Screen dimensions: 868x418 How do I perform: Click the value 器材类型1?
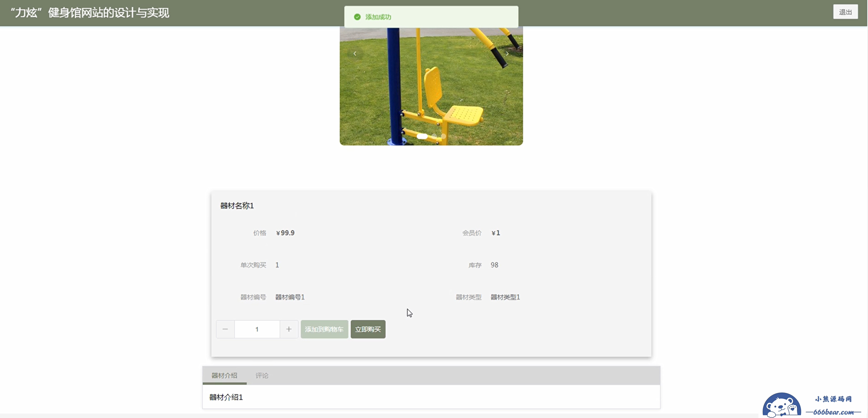(x=505, y=297)
